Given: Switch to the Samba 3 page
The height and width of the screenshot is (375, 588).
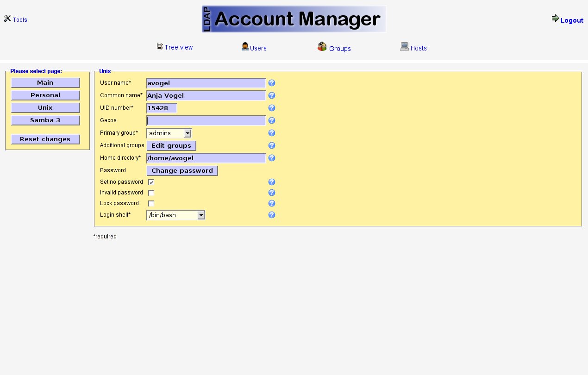Looking at the screenshot, I should point(45,120).
